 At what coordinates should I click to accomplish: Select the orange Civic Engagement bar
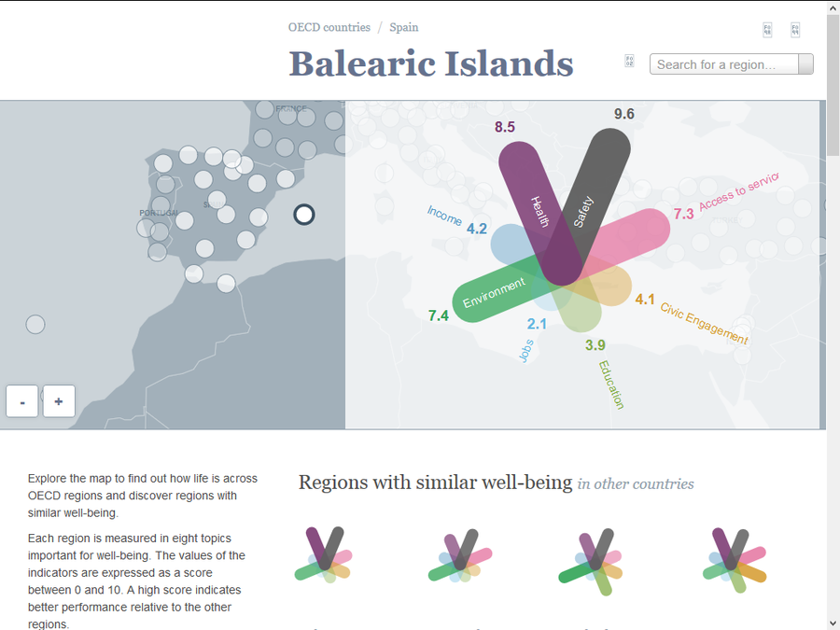click(612, 286)
